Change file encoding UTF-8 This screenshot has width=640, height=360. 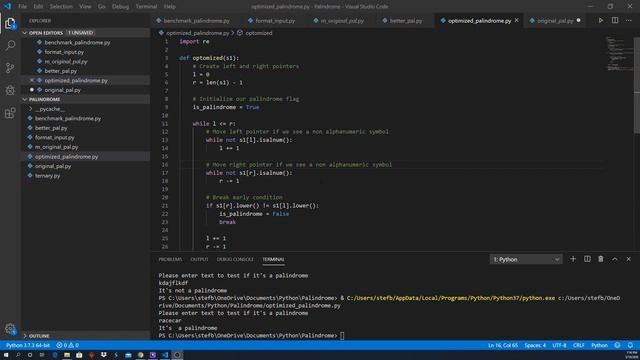559,345
